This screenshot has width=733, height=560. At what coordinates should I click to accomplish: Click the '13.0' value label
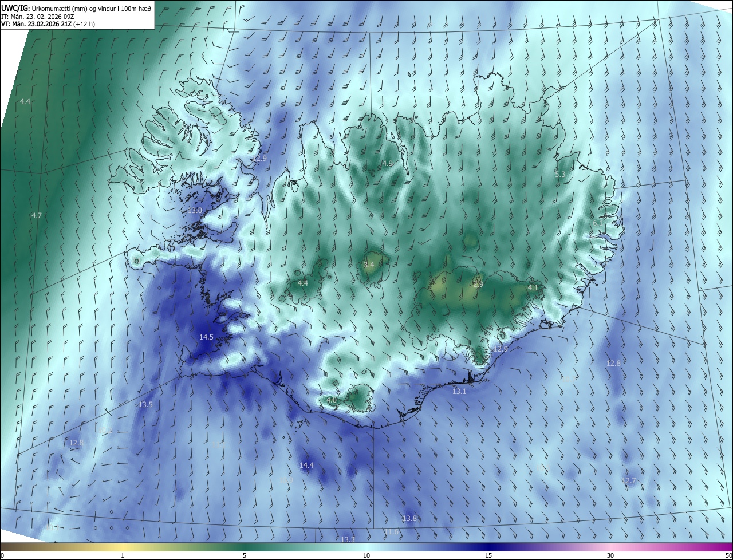point(195,211)
